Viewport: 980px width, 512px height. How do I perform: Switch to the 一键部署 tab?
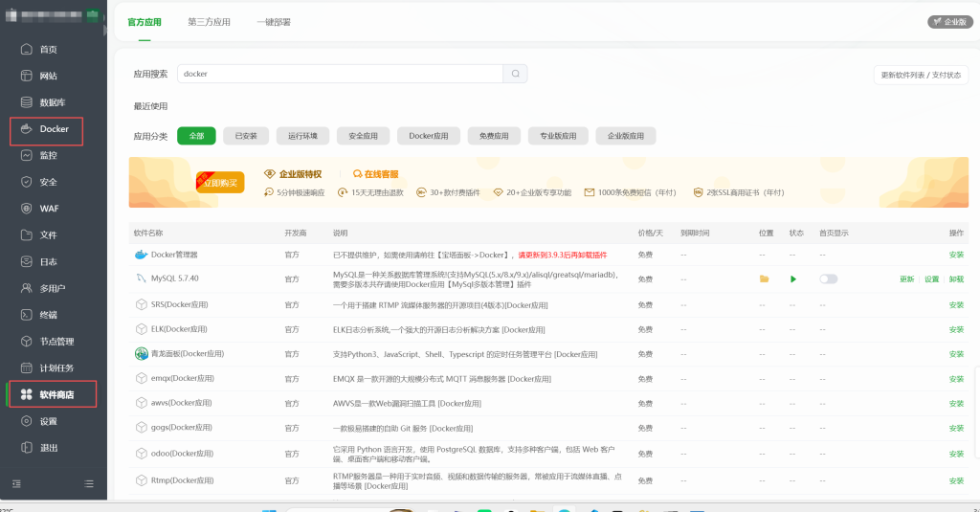tap(273, 21)
